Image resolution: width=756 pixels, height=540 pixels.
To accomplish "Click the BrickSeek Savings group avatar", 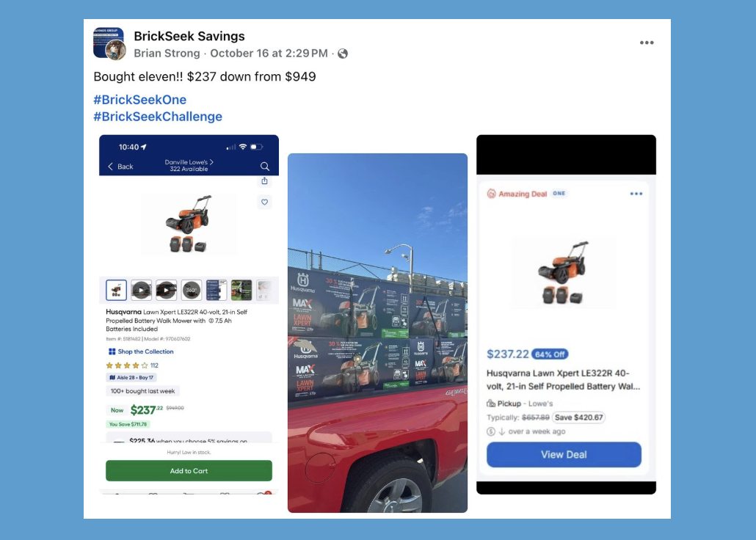I will pos(110,43).
